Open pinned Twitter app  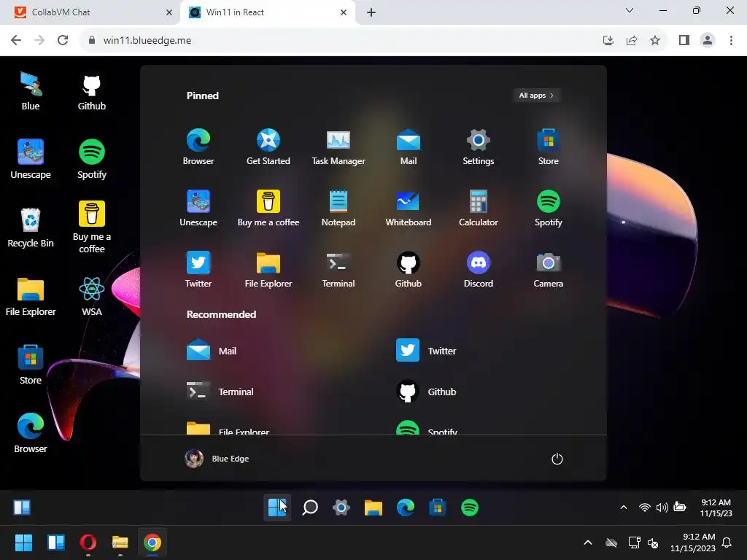click(198, 269)
